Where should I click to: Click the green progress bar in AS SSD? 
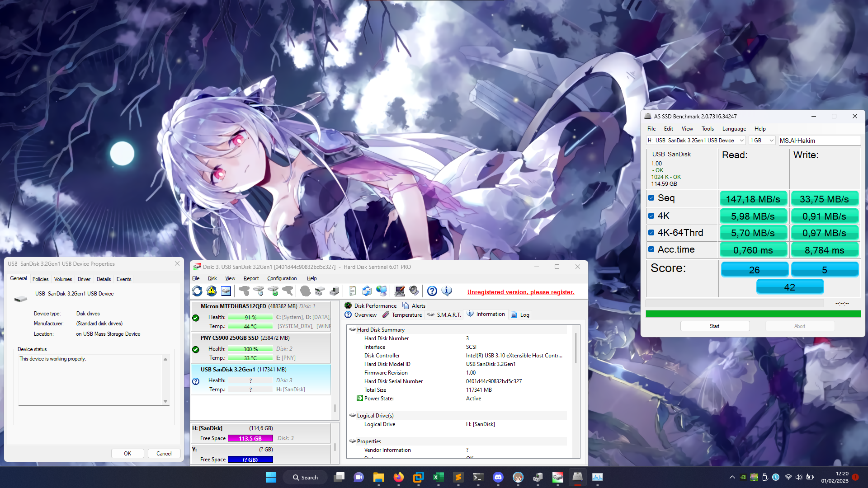pos(753,314)
